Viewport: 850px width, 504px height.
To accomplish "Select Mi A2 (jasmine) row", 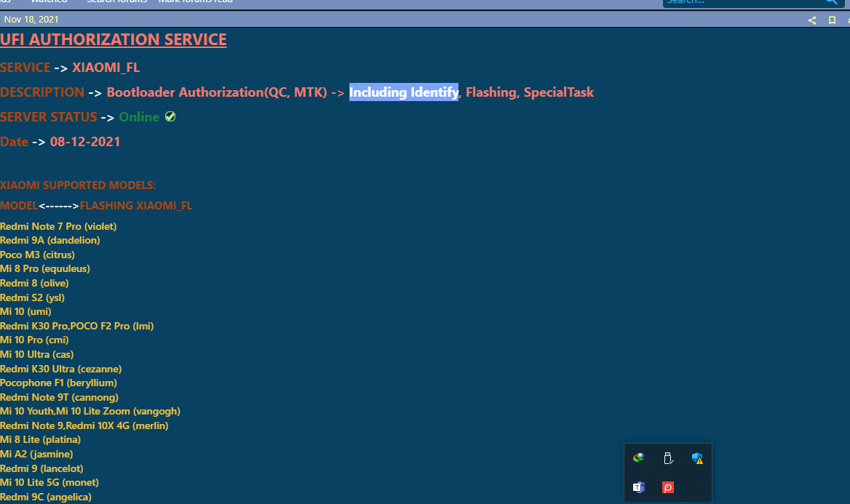I will coord(37,454).
